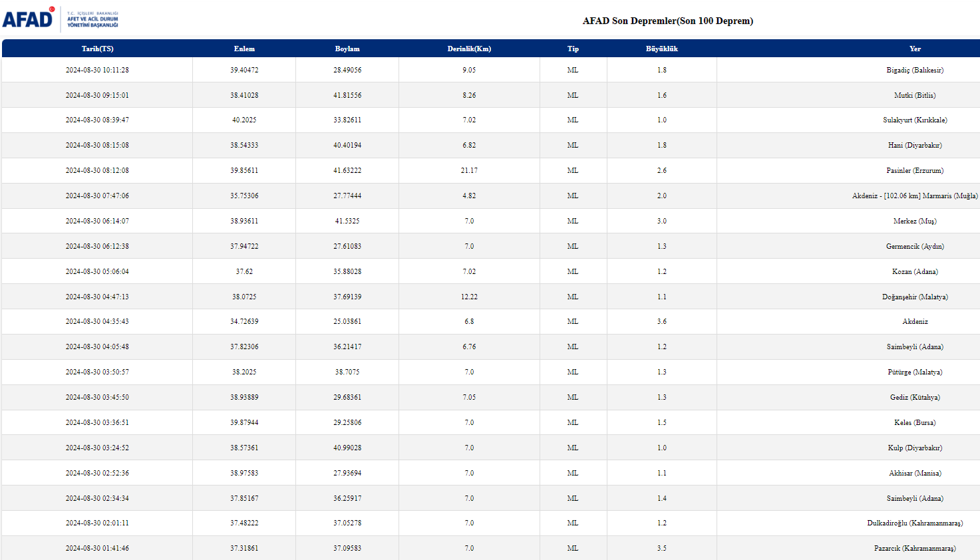Click timestamp 2024-08-30 04:35:43
This screenshot has height=560, width=980.
(x=97, y=321)
